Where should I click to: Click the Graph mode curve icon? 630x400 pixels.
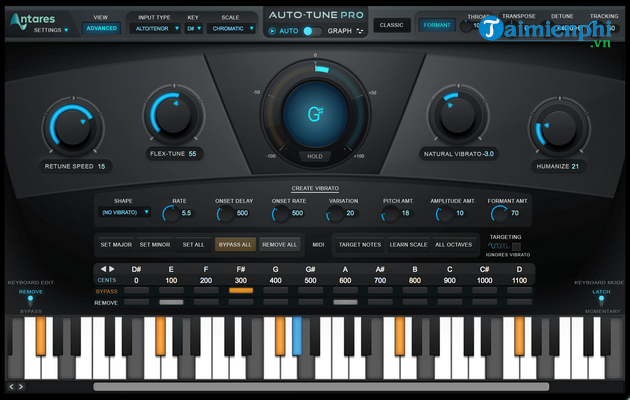(x=360, y=31)
